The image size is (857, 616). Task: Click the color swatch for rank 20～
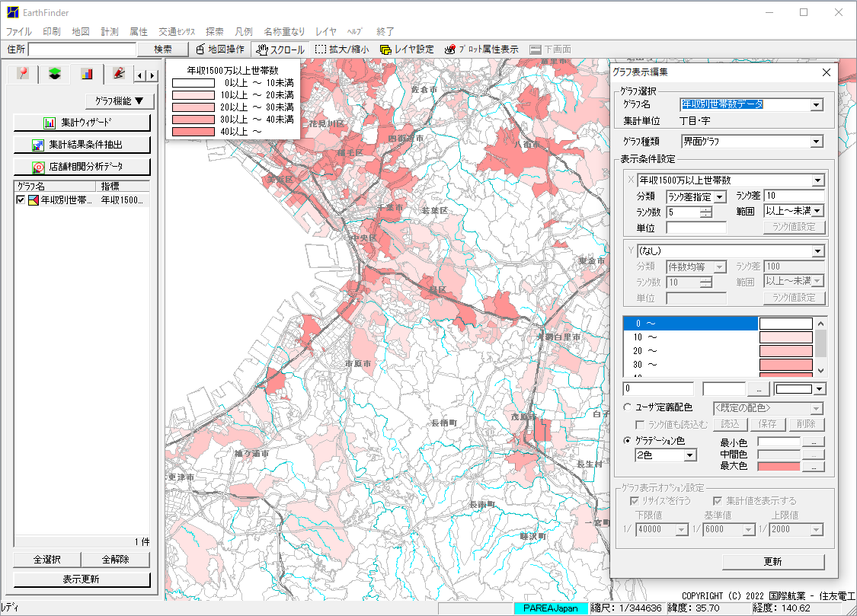click(x=786, y=351)
